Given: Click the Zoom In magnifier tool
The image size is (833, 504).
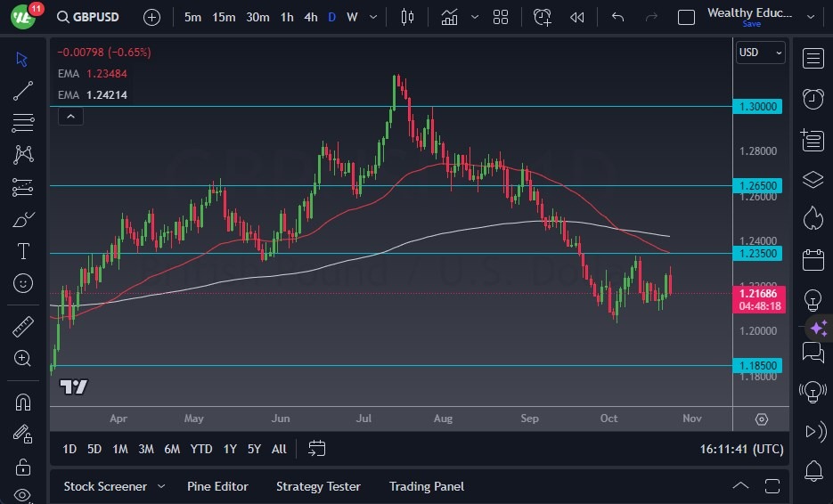Looking at the screenshot, I should 23,358.
